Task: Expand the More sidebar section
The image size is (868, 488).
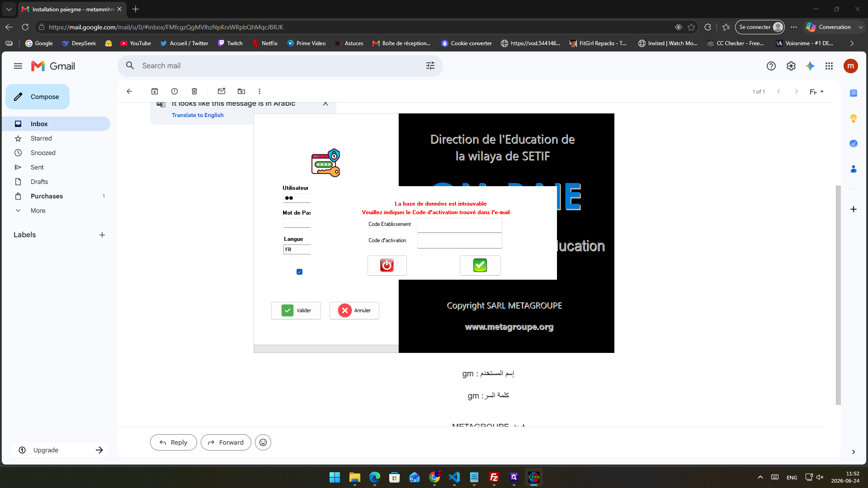Action: coord(56,211)
